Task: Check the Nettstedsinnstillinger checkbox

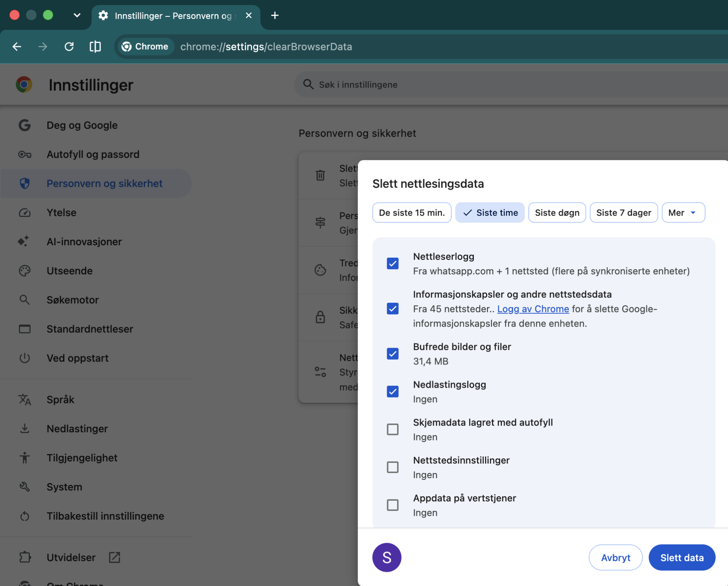Action: pos(393,467)
